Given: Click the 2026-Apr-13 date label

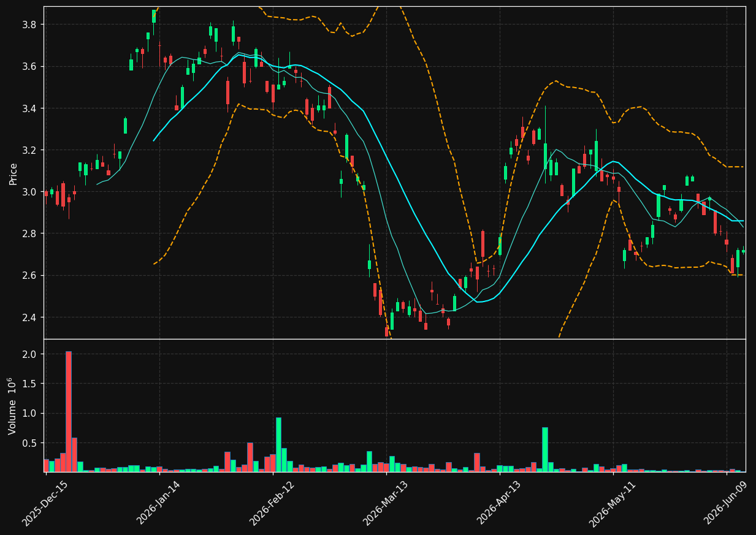Looking at the screenshot, I should coord(499,502).
